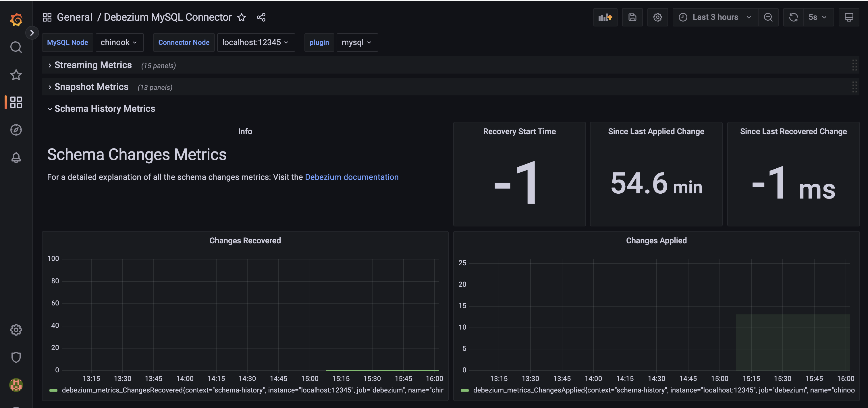868x408 pixels.
Task: Expand the Streaming Metrics row
Action: [93, 65]
